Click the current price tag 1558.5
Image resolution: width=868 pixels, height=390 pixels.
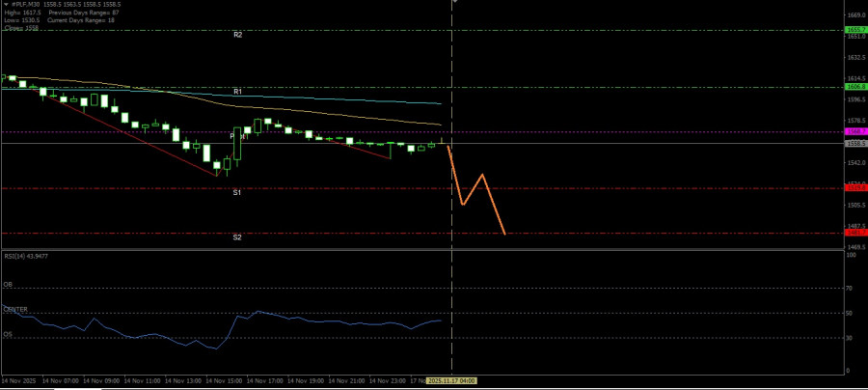coord(854,143)
